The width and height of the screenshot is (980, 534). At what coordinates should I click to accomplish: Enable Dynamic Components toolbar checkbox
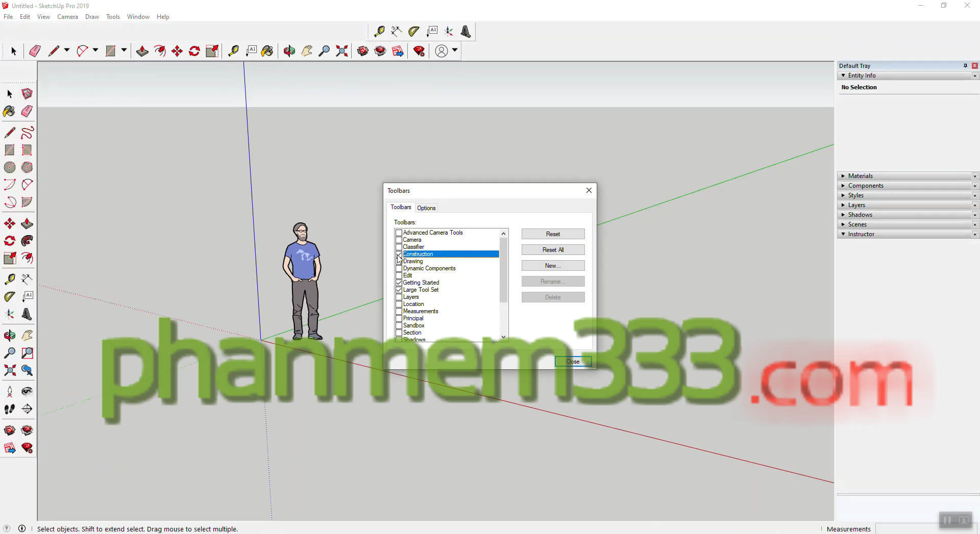(399, 268)
